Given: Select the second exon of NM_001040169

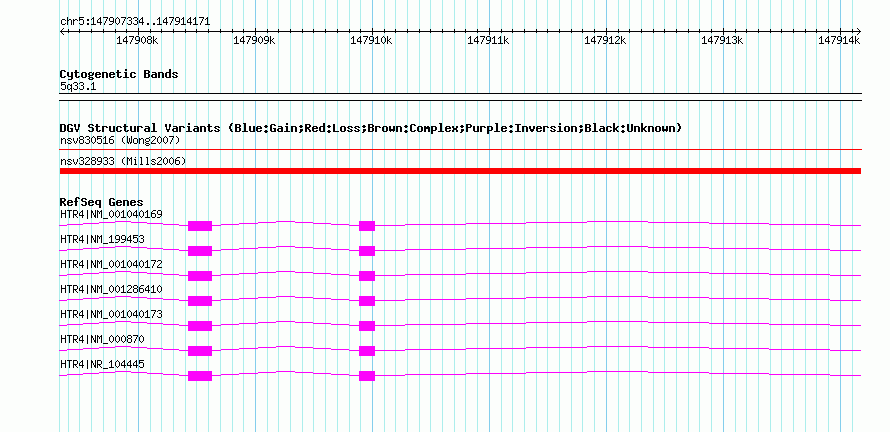Looking at the screenshot, I should click(367, 226).
